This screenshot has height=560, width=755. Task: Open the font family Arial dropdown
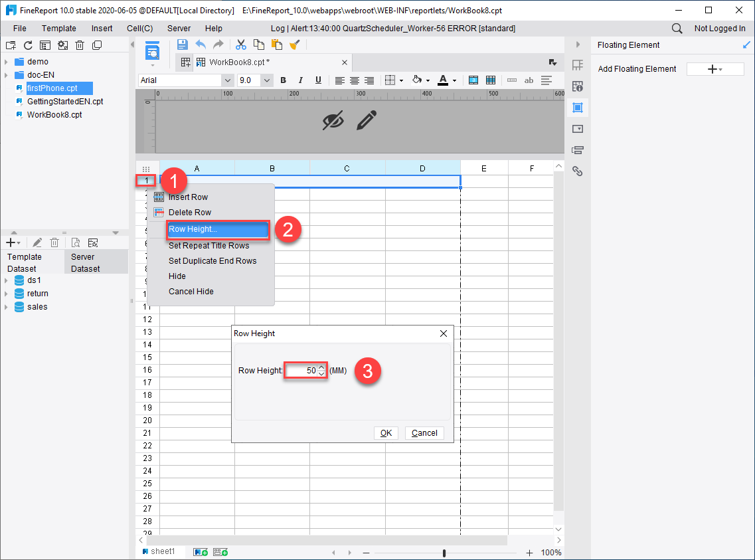point(228,80)
